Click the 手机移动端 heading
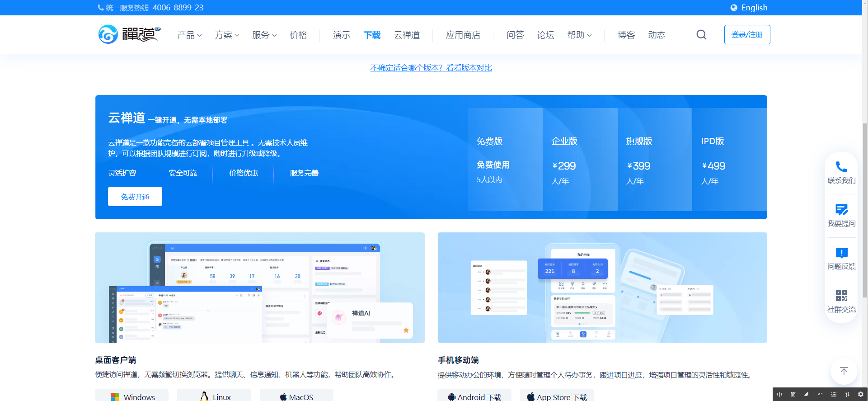Viewport: 868px width, 401px height. pyautogui.click(x=458, y=360)
